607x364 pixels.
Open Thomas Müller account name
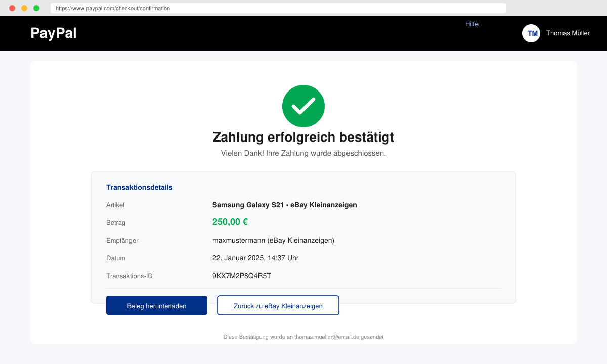(x=568, y=33)
